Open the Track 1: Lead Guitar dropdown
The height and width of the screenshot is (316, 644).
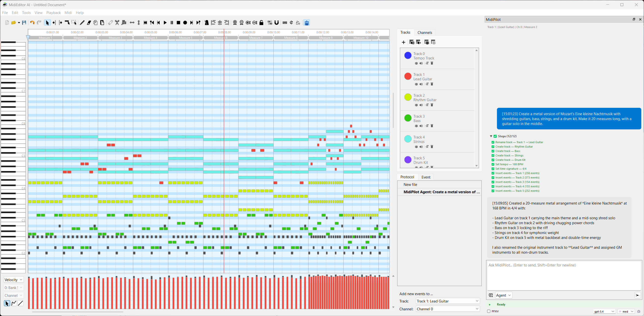coord(447,301)
